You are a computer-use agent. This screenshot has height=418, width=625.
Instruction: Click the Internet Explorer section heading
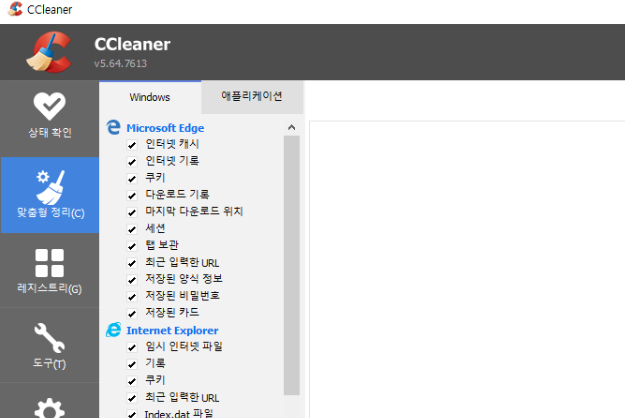[x=172, y=330]
